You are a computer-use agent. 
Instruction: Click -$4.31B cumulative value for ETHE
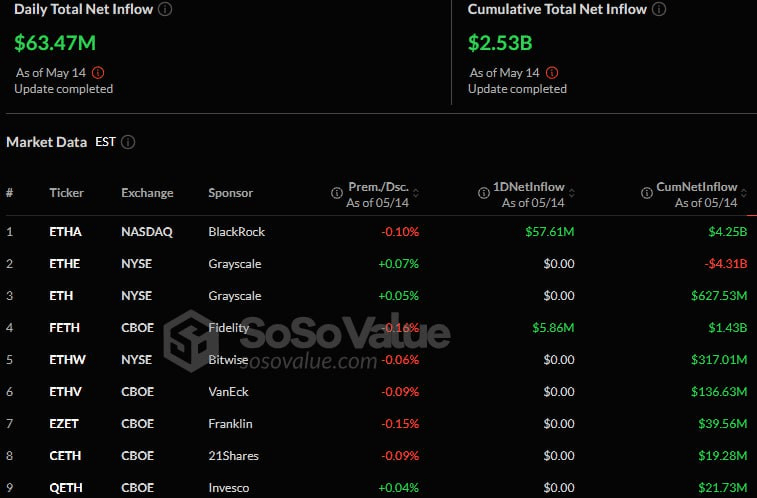726,264
